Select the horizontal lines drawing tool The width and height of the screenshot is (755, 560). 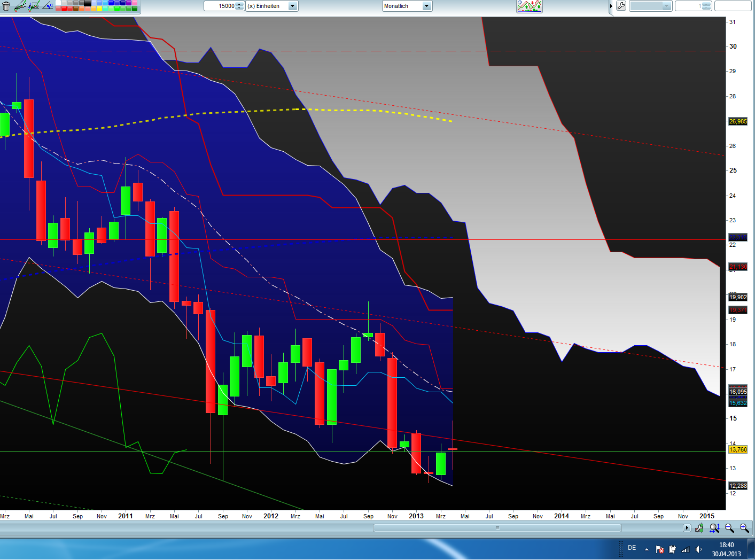[x=34, y=6]
